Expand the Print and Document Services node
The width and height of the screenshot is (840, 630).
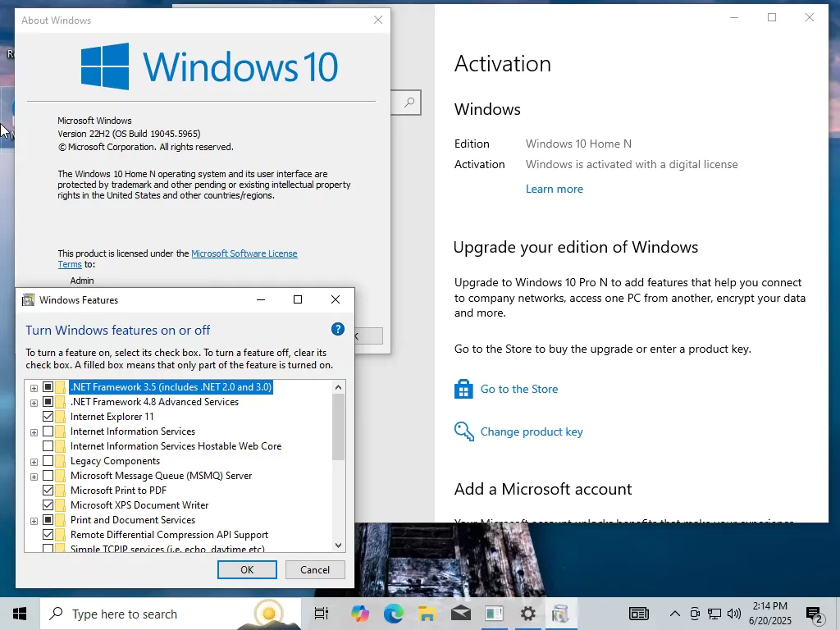click(x=34, y=521)
